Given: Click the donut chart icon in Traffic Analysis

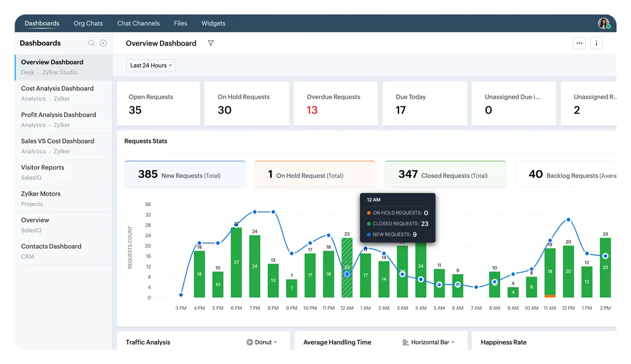Looking at the screenshot, I should (x=250, y=342).
